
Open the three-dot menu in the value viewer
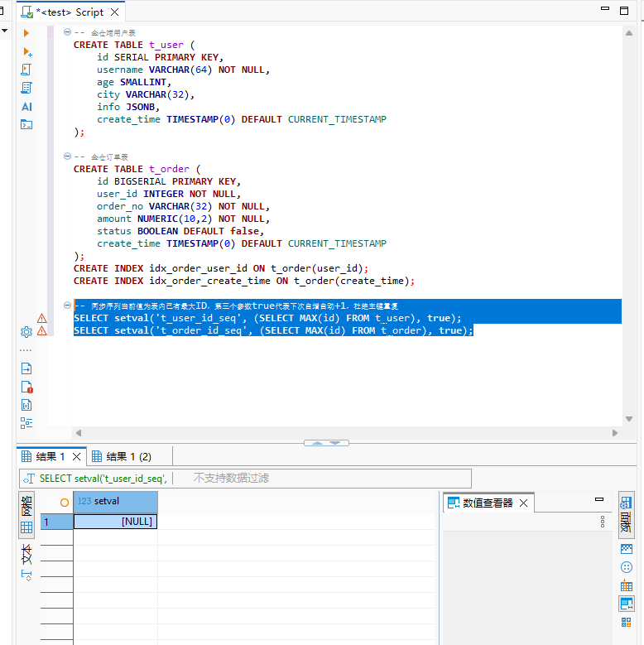click(x=603, y=522)
